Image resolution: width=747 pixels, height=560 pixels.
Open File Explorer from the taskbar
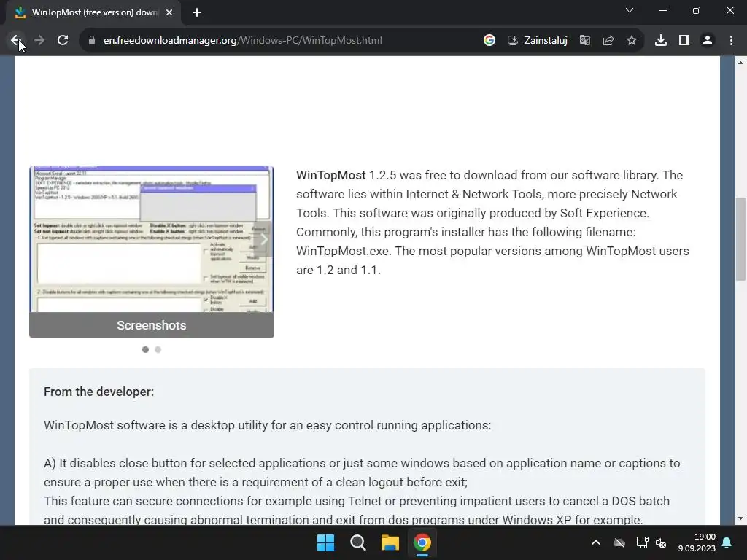pyautogui.click(x=390, y=542)
